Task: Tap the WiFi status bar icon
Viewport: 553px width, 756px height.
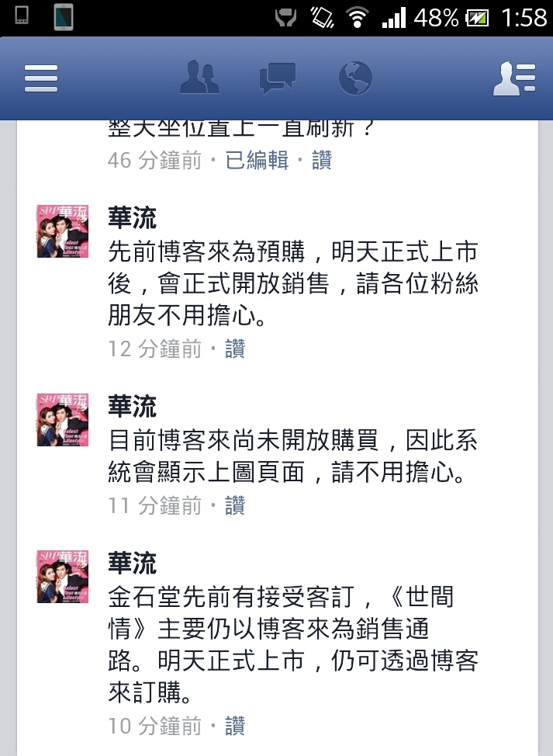Action: 357,18
